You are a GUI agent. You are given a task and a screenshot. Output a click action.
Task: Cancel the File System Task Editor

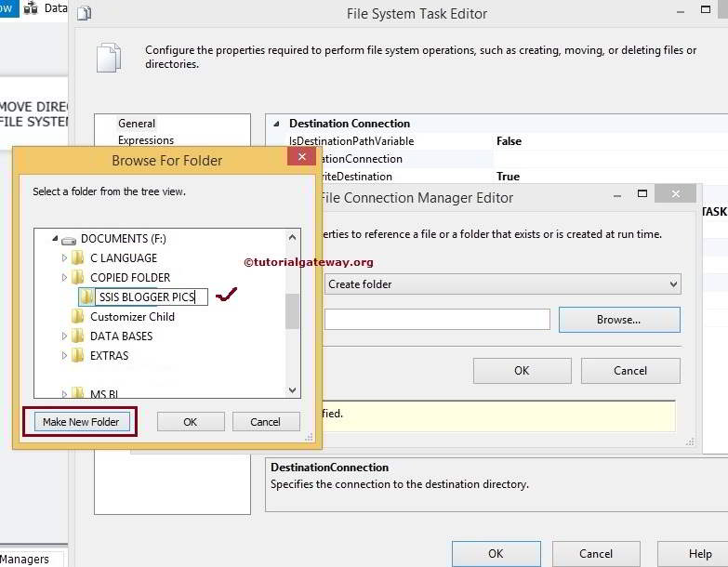click(x=596, y=554)
